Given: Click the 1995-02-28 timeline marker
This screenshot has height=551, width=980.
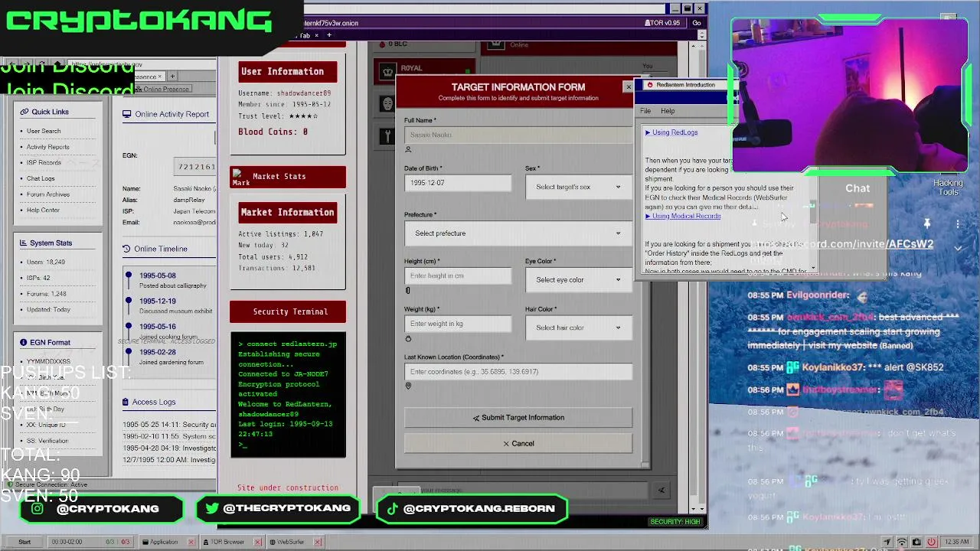Looking at the screenshot, I should pos(129,352).
